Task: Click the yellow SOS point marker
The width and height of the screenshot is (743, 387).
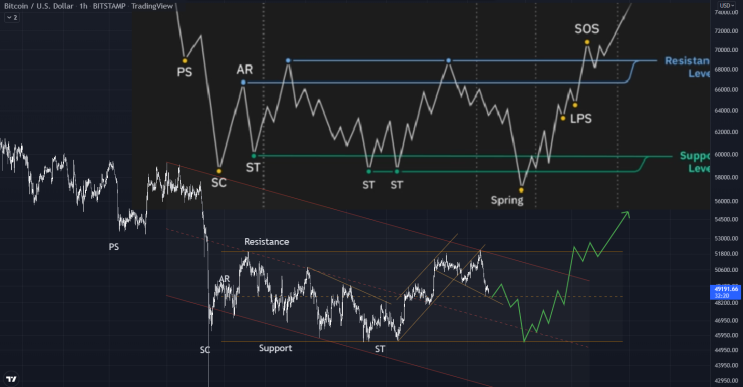Action: pos(587,42)
